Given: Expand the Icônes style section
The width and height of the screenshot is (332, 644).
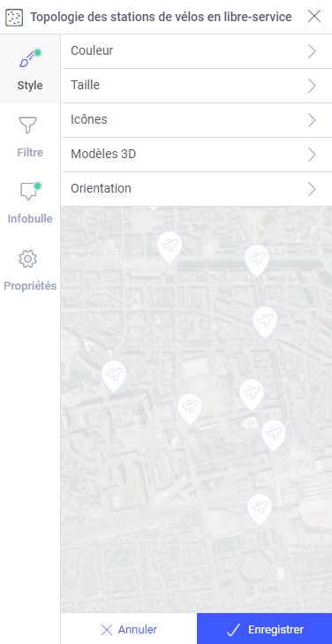Looking at the screenshot, I should [x=197, y=120].
